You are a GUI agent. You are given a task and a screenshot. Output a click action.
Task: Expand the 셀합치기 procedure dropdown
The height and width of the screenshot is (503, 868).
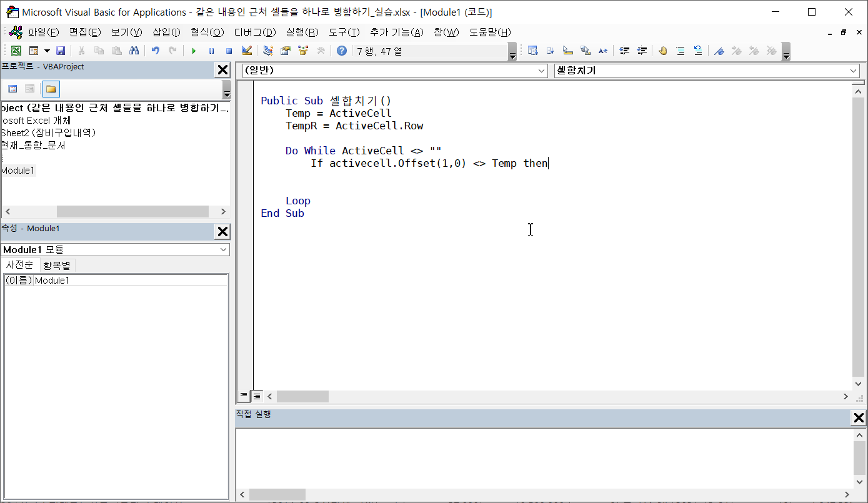coord(854,71)
